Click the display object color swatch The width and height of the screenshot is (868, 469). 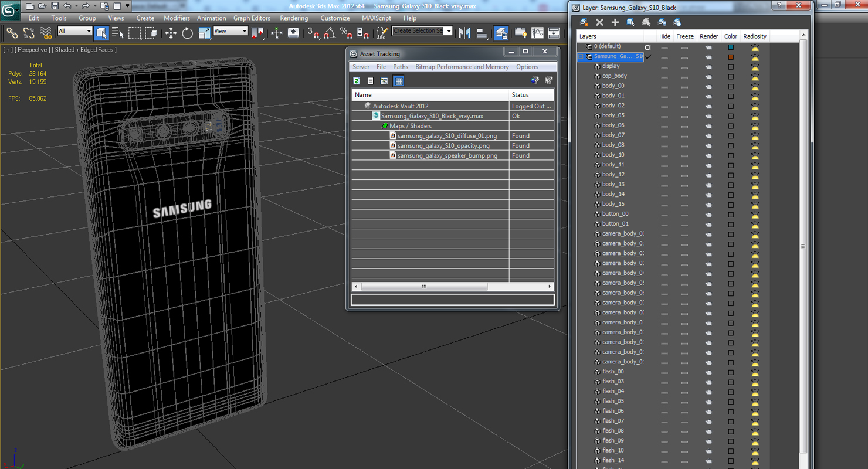[x=731, y=67]
